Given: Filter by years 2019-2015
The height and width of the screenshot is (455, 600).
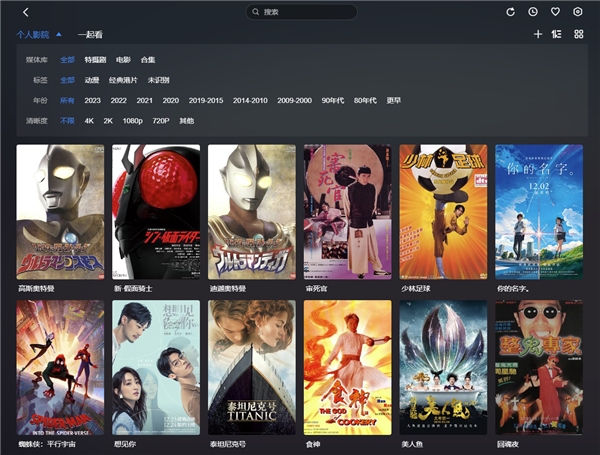Looking at the screenshot, I should pos(206,100).
